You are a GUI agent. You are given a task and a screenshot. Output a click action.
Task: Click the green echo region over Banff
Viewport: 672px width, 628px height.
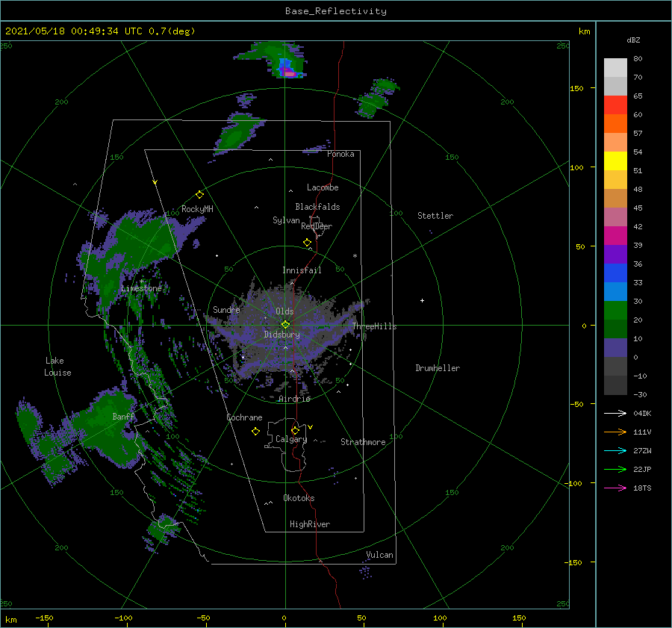(x=107, y=429)
